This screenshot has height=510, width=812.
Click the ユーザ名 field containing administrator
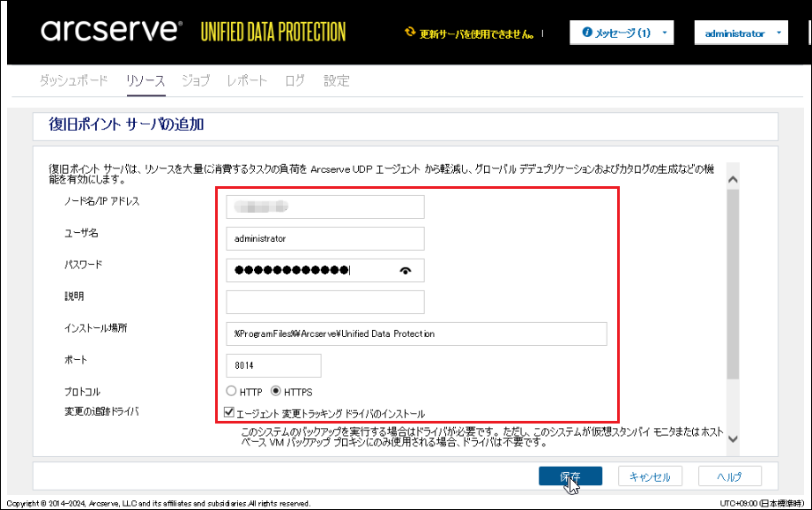(x=325, y=238)
